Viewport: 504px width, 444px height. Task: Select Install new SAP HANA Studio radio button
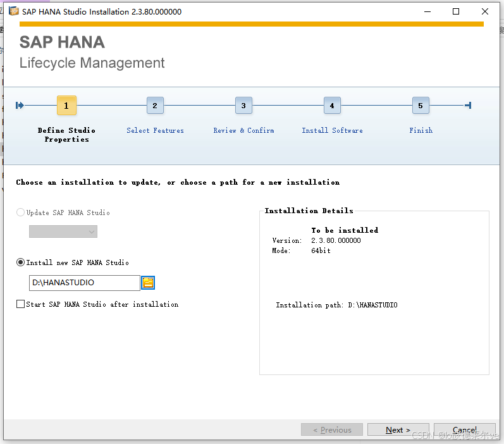(21, 262)
